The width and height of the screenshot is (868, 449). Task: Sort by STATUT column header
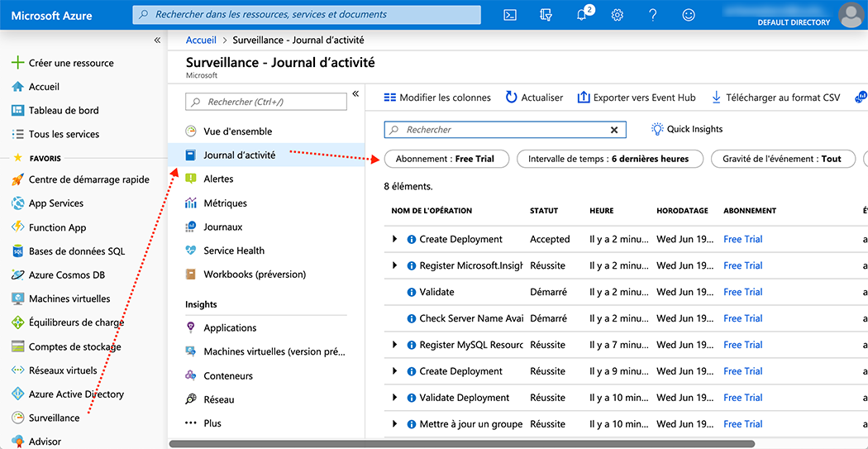(x=544, y=211)
